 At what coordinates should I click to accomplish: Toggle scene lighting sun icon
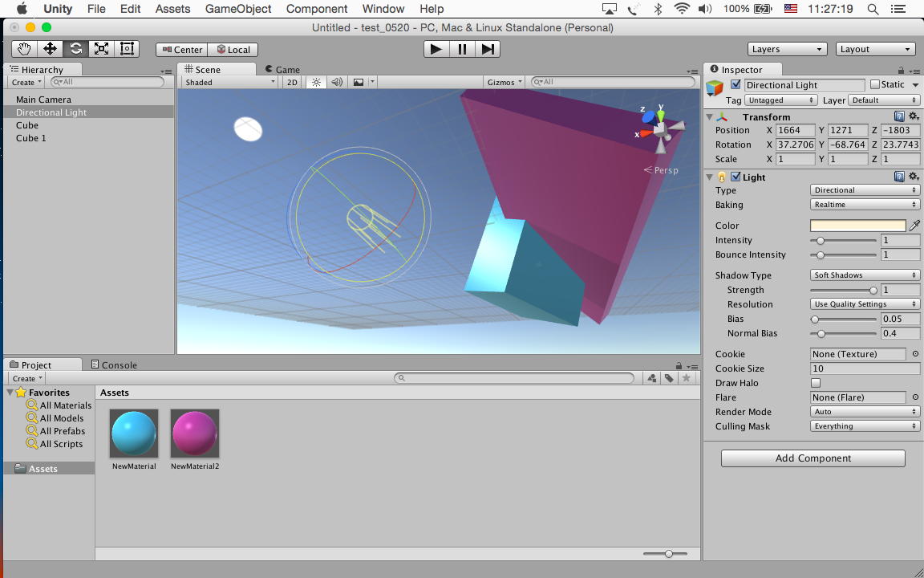click(316, 82)
